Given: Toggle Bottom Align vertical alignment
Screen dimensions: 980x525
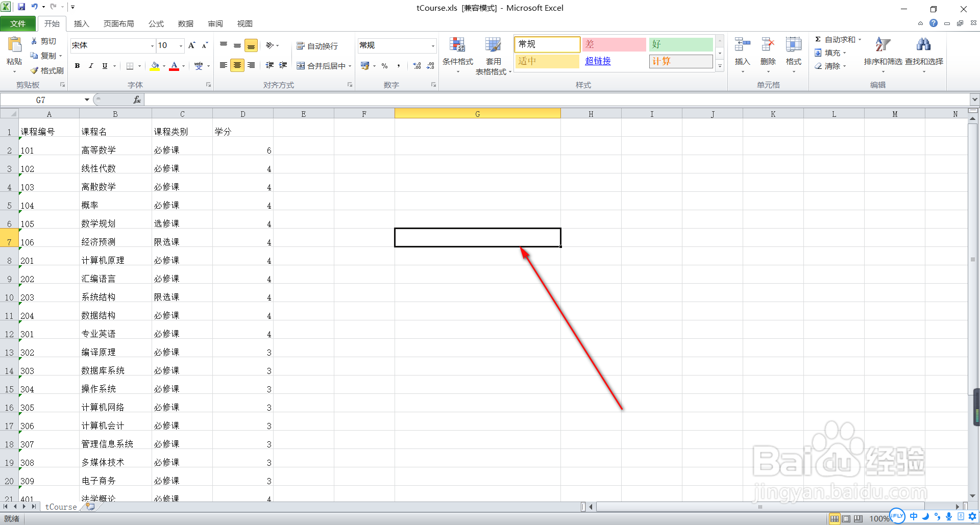Looking at the screenshot, I should (x=251, y=45).
